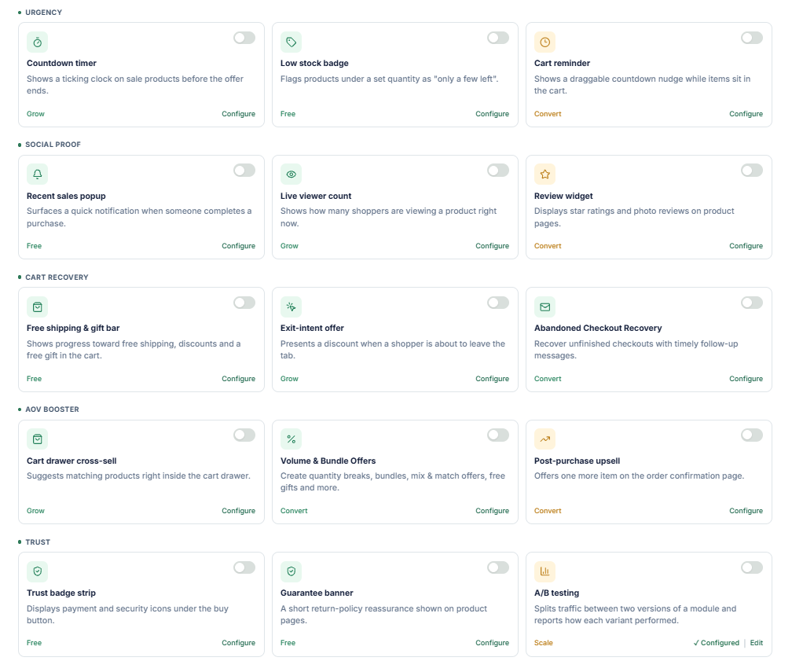The width and height of the screenshot is (792, 672).
Task: Click the Convert label on Review widget
Action: 548,246
